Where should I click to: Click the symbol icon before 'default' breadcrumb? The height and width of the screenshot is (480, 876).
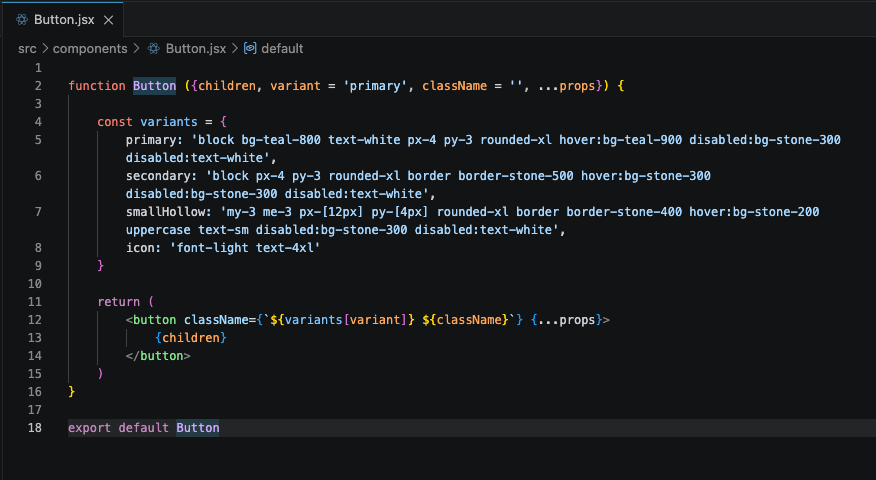coord(250,49)
